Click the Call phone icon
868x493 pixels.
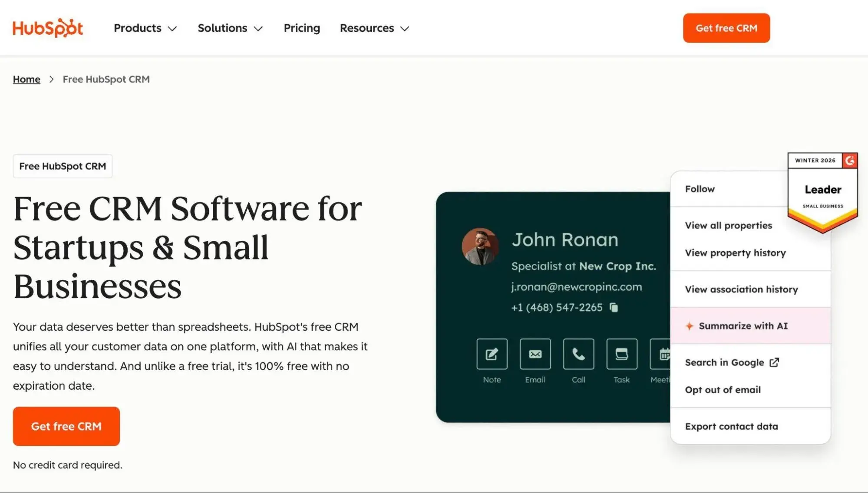(x=578, y=354)
